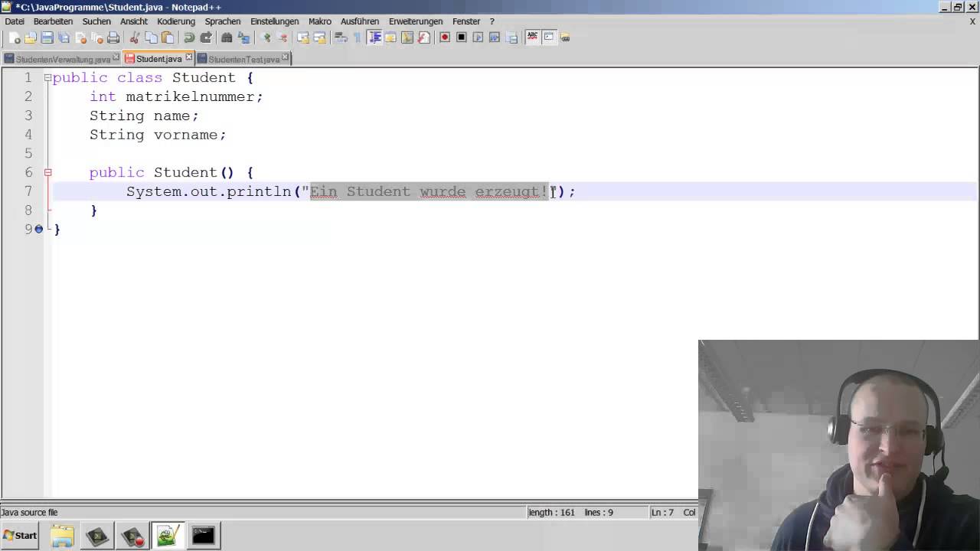Click line number 5 in the margin
Screen dimensions: 980x551
(x=28, y=153)
